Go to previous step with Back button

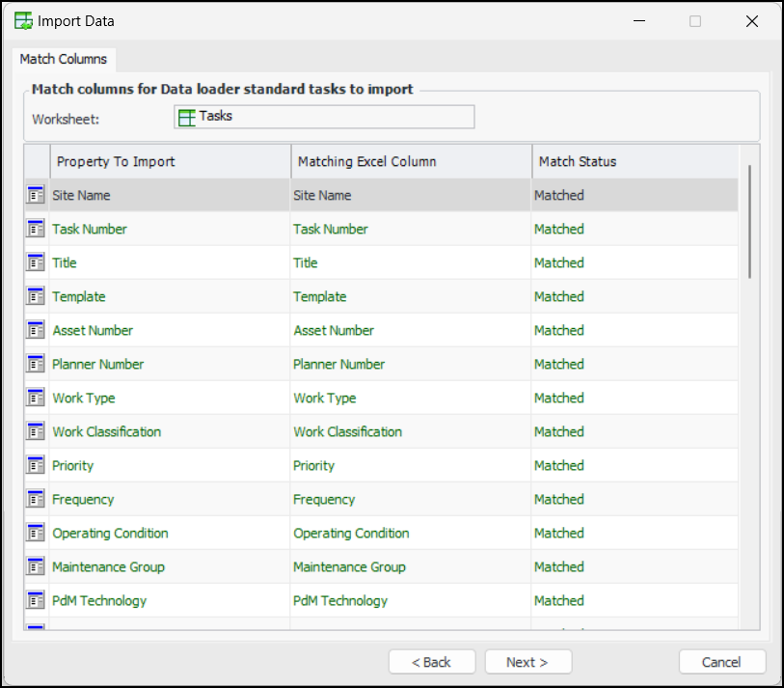[431, 662]
